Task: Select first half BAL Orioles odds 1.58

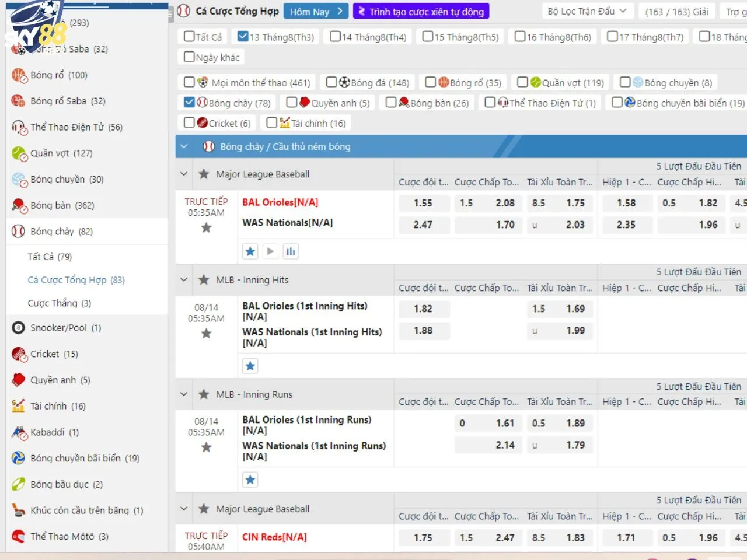Action: click(626, 203)
